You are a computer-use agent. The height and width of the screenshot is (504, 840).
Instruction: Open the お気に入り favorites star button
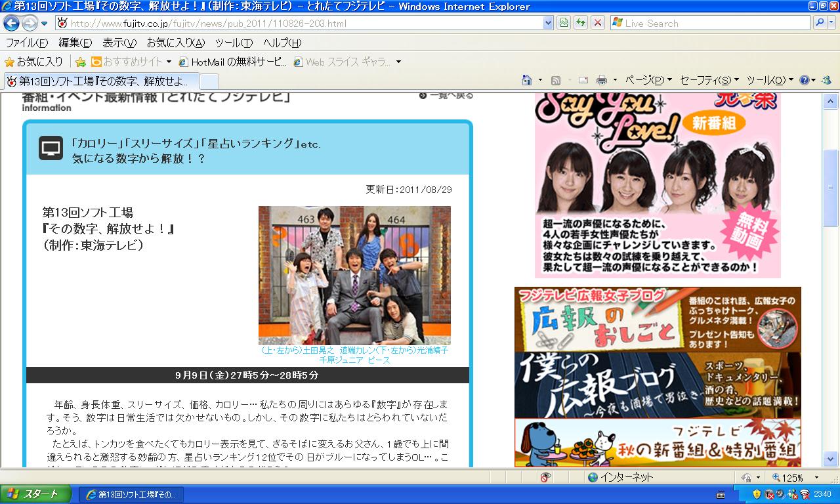coord(34,62)
